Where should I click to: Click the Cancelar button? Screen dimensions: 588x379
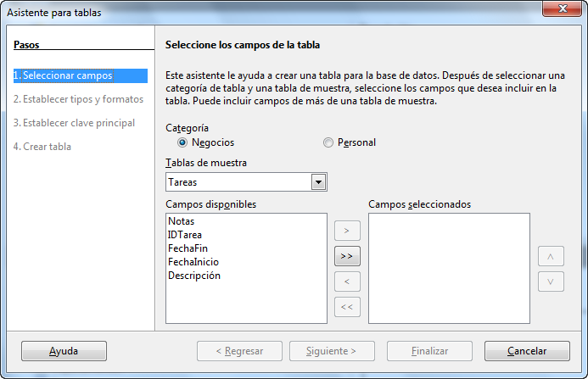[527, 351]
